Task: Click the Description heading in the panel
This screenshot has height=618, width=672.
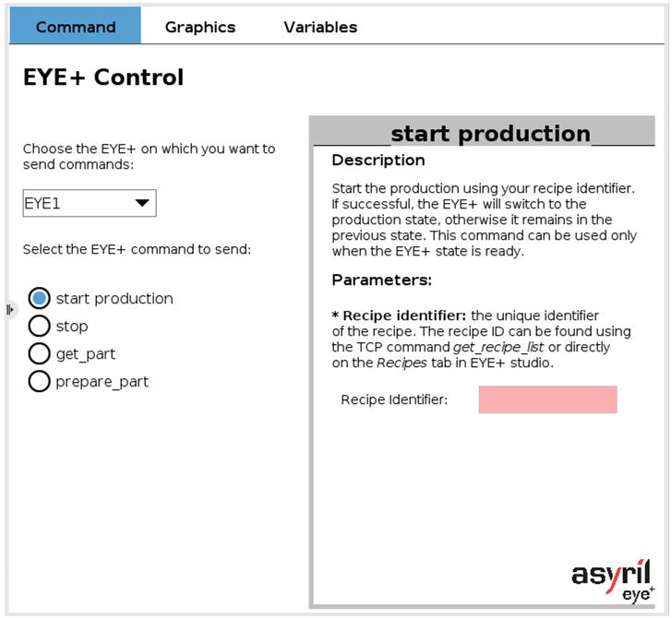Action: tap(378, 160)
